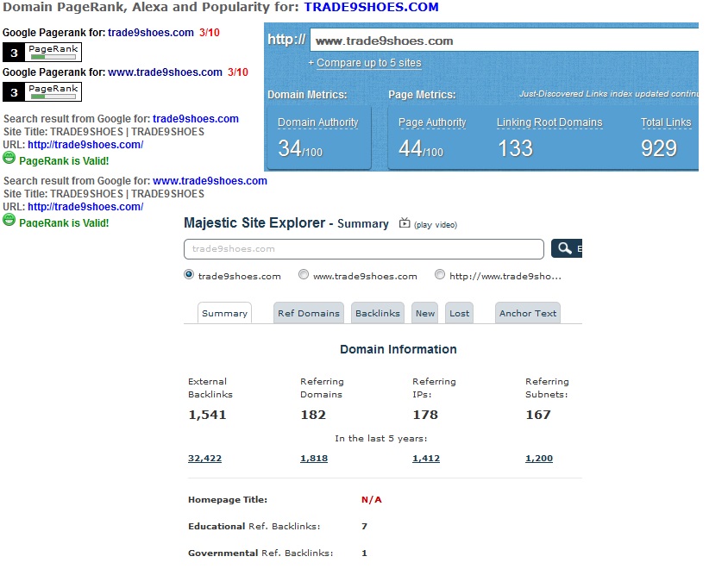This screenshot has width=728, height=569.
Task: Open the Lost tab
Action: (459, 313)
